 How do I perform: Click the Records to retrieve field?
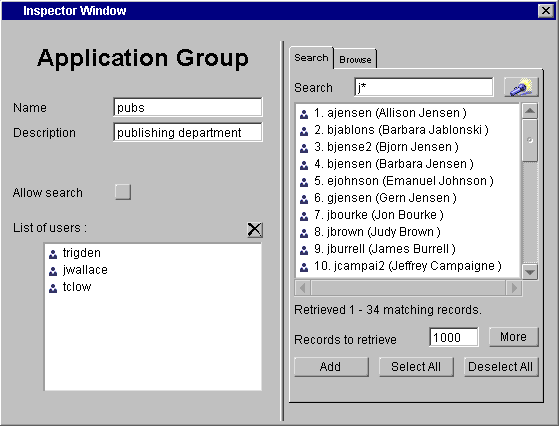tap(454, 337)
